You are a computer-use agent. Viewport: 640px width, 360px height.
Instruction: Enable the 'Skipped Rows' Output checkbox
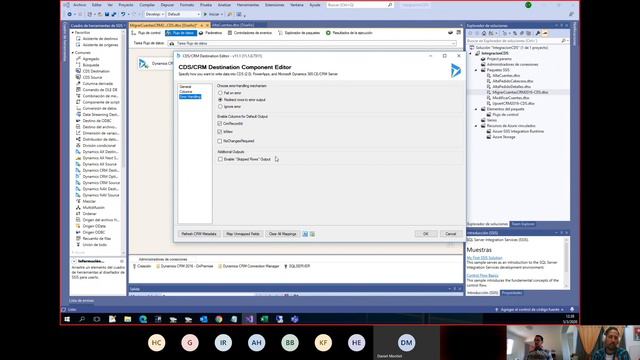pyautogui.click(x=220, y=159)
